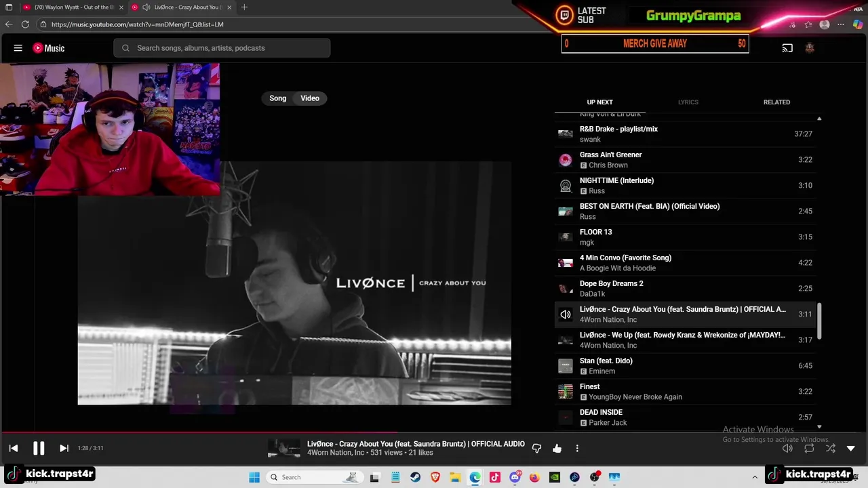Play 4 Min Convo (Favorite Song)
This screenshot has height=488, width=868.
pyautogui.click(x=685, y=263)
